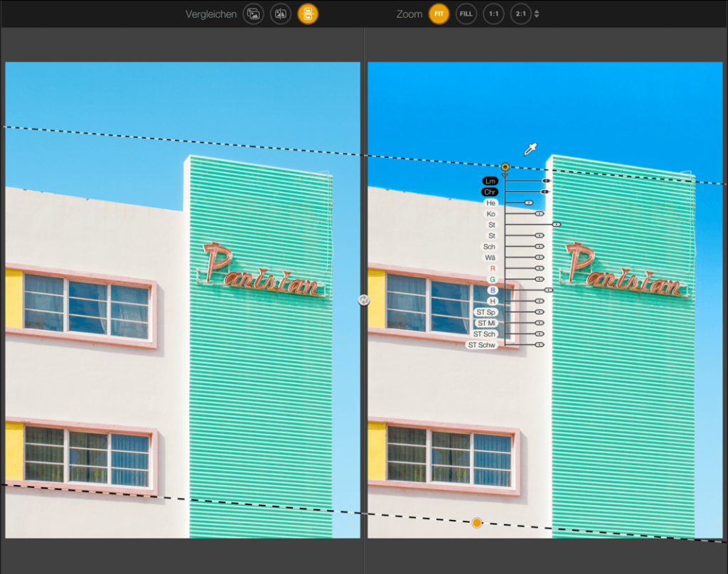Click the ST Mi label pill
Screen dimensions: 728x574
point(486,323)
